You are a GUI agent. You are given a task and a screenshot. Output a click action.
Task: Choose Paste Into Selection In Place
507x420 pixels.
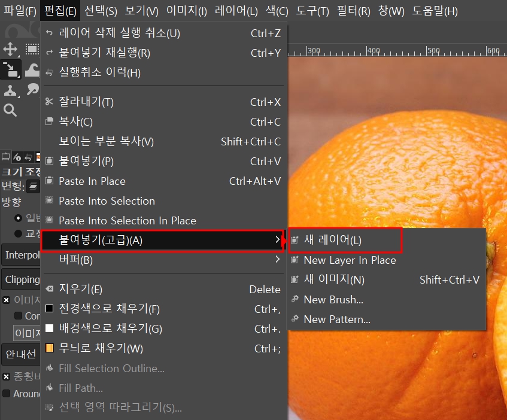[163, 220]
